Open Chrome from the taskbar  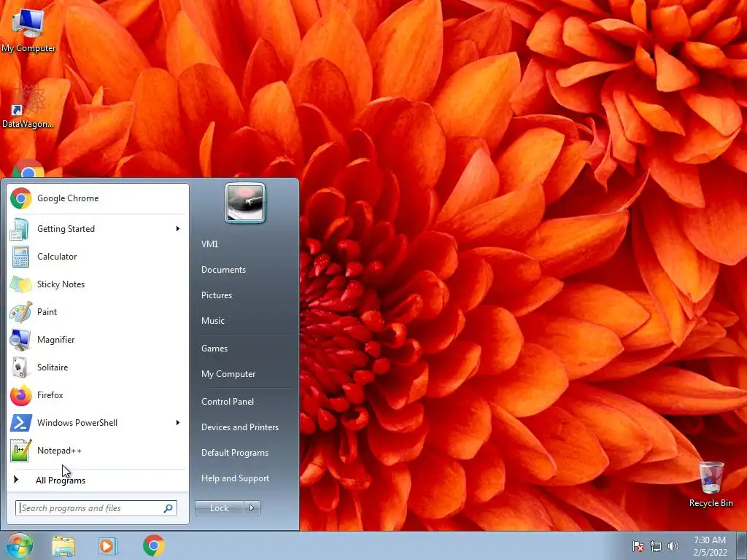(153, 545)
